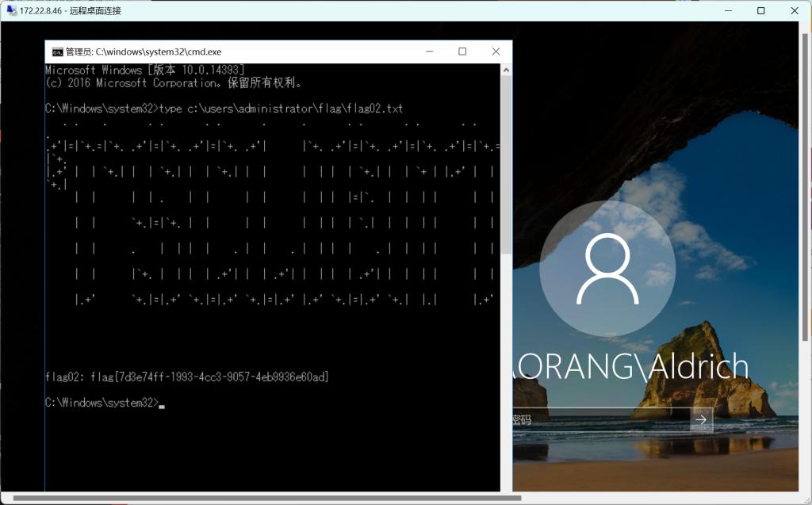The image size is (812, 505).
Task: Minimize the cmd.exe command prompt window
Action: (429, 52)
